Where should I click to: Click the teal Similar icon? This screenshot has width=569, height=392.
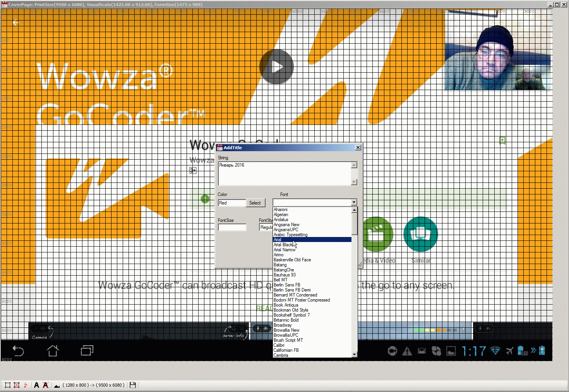421,234
